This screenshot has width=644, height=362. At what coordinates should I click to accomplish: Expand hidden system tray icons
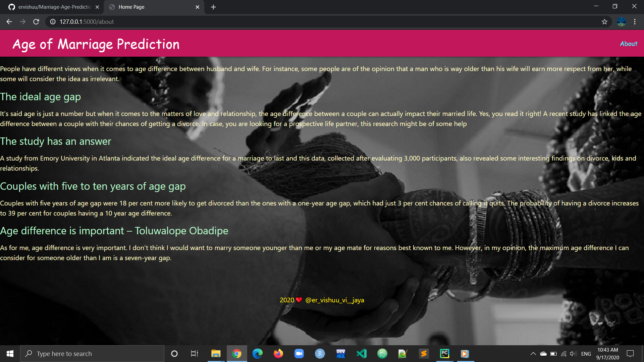point(533,353)
